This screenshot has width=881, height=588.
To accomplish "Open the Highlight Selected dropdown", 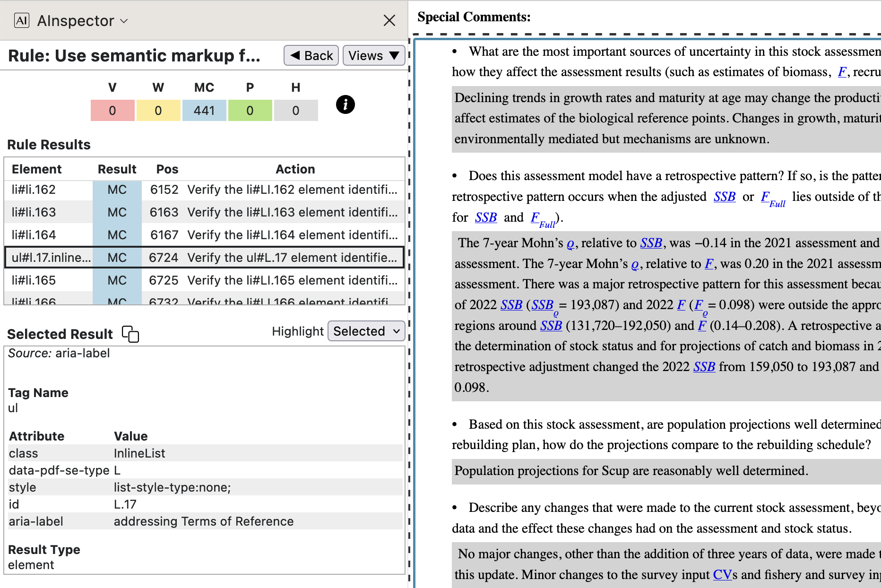I will point(366,331).
